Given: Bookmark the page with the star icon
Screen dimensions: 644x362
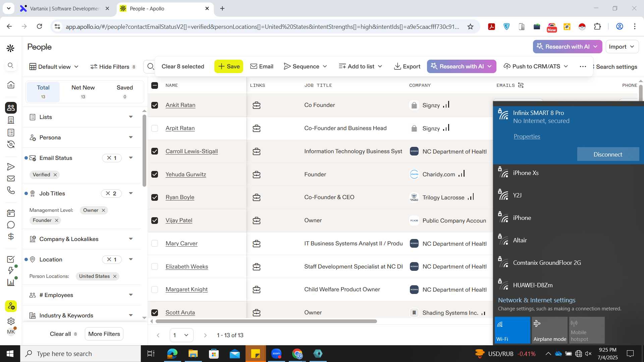Looking at the screenshot, I should coord(470,26).
